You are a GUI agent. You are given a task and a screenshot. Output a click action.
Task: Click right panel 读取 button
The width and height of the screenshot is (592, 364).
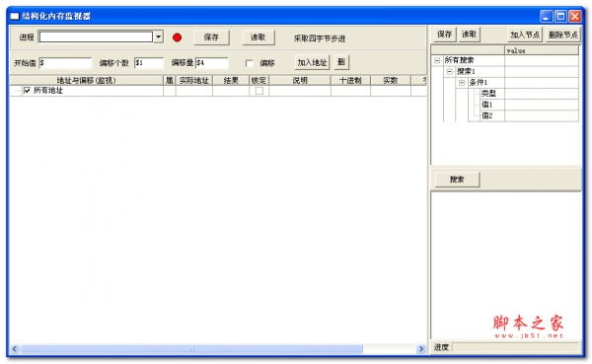tap(469, 35)
